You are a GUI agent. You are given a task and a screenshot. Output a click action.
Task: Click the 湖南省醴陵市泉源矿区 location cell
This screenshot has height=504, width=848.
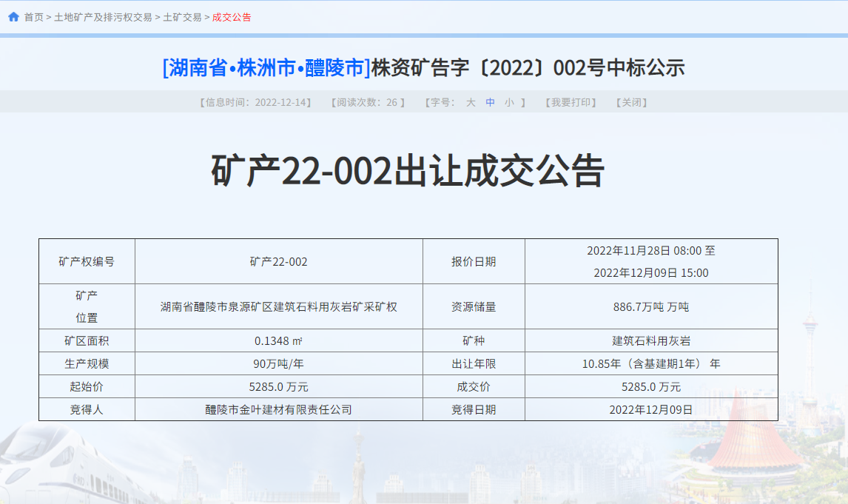click(x=278, y=306)
